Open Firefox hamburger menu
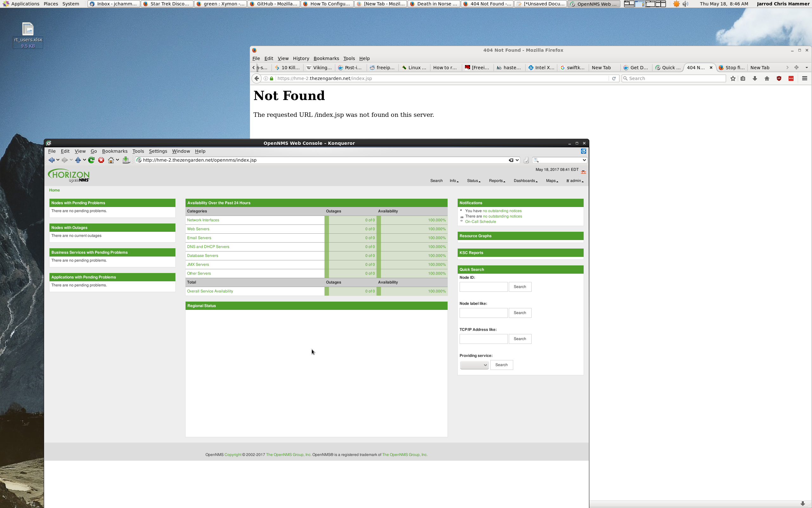The height and width of the screenshot is (508, 812). coord(804,78)
